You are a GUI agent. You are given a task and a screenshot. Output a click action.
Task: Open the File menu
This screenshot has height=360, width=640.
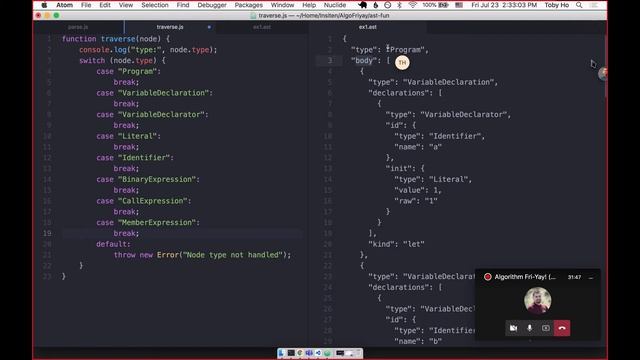pos(86,5)
